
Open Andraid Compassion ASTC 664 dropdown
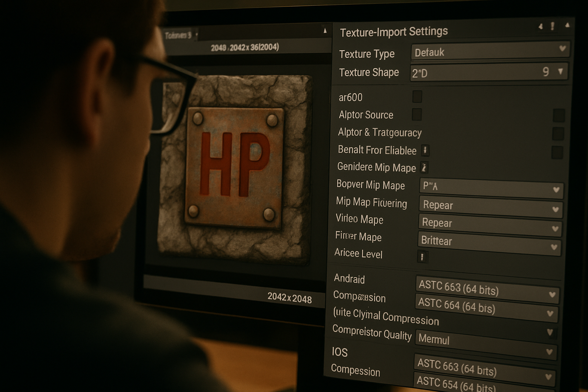click(x=487, y=307)
